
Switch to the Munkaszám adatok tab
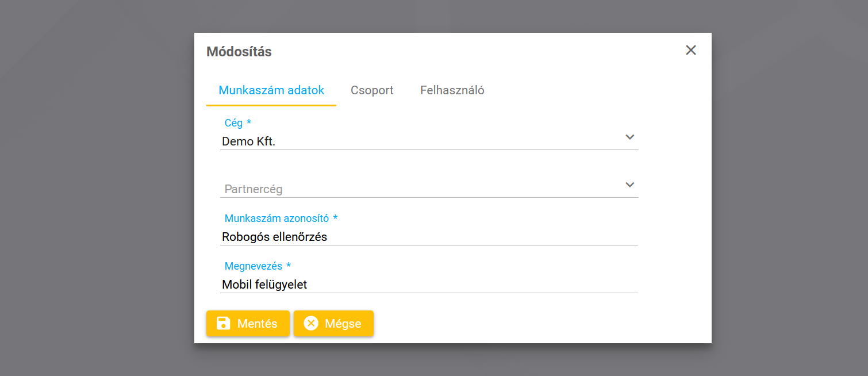[271, 90]
